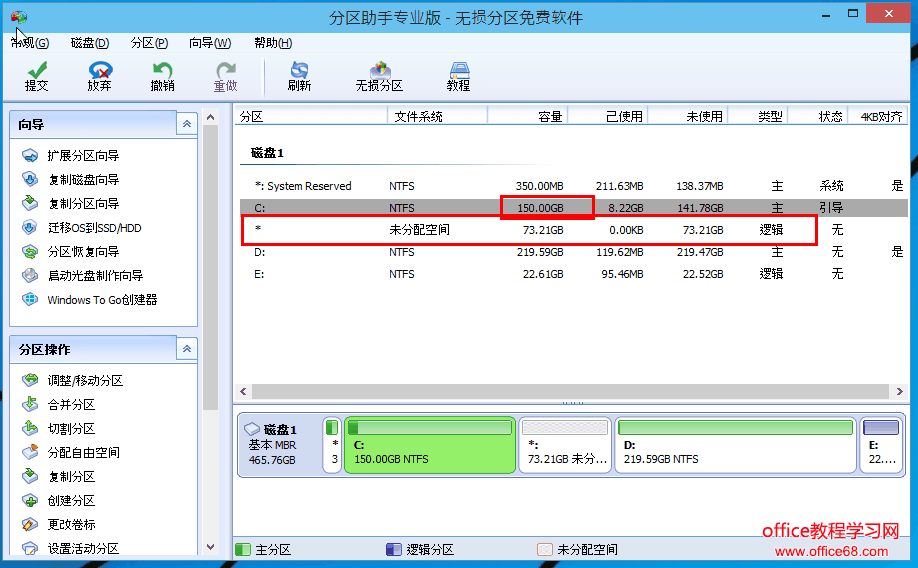918x568 pixels.
Task: Open the 无损分区 toolbar tool
Action: [379, 77]
